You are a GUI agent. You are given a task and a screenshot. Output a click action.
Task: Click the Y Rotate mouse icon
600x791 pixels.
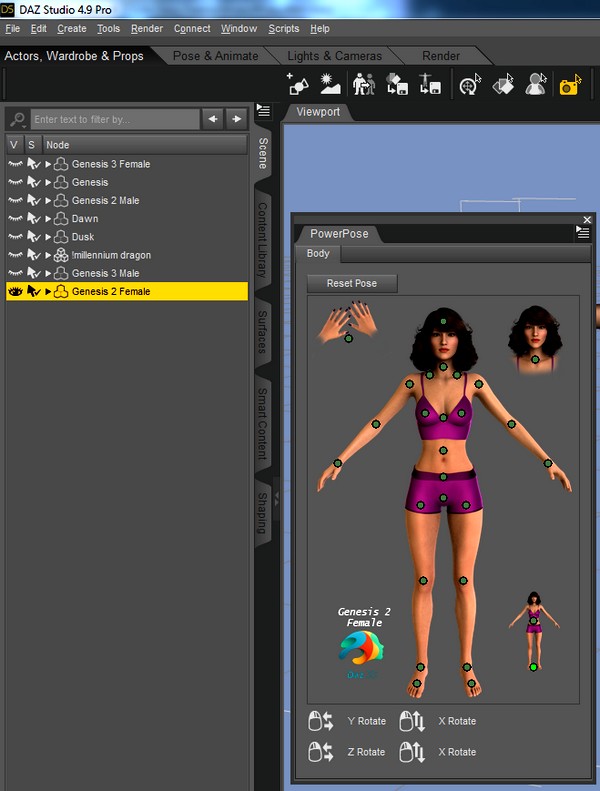tap(320, 721)
